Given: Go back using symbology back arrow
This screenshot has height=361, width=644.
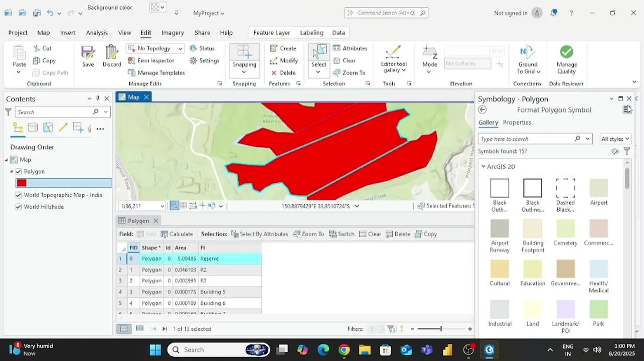Looking at the screenshot, I should tap(482, 110).
